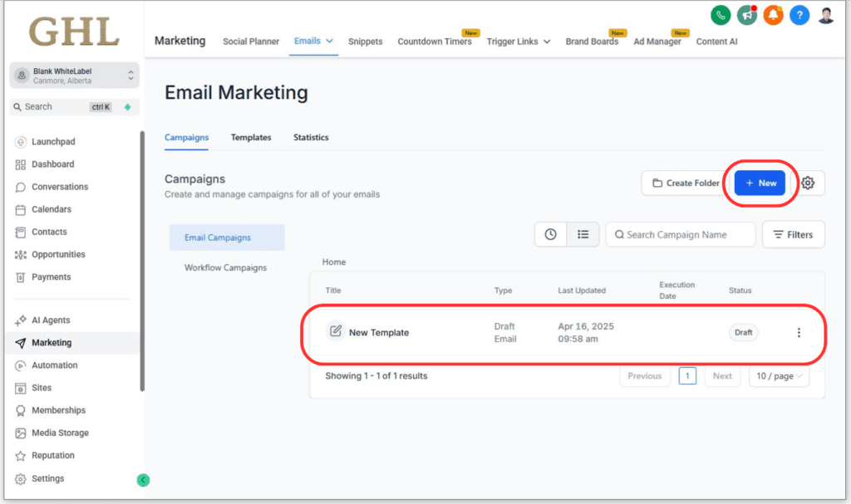Open Content AI tab
The height and width of the screenshot is (504, 851).
click(x=716, y=42)
